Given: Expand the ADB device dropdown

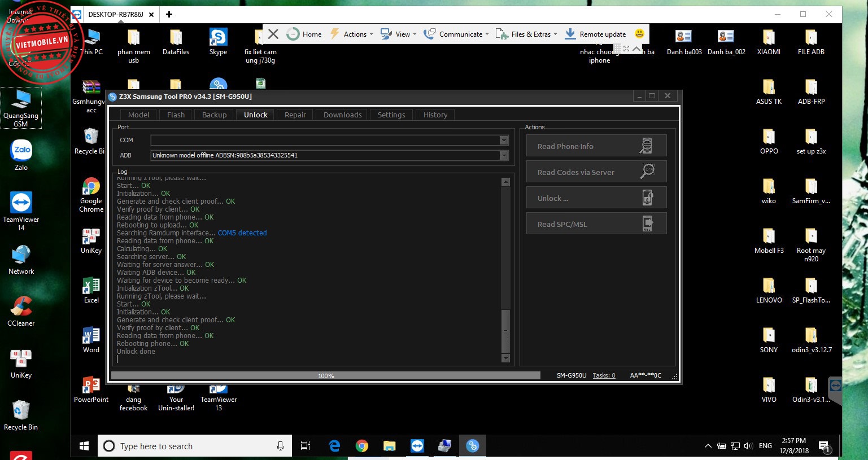Looking at the screenshot, I should 504,155.
